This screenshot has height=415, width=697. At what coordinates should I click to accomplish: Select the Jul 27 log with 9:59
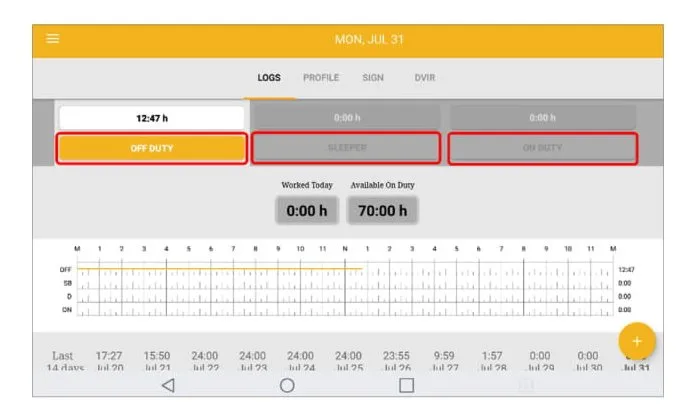click(x=444, y=361)
